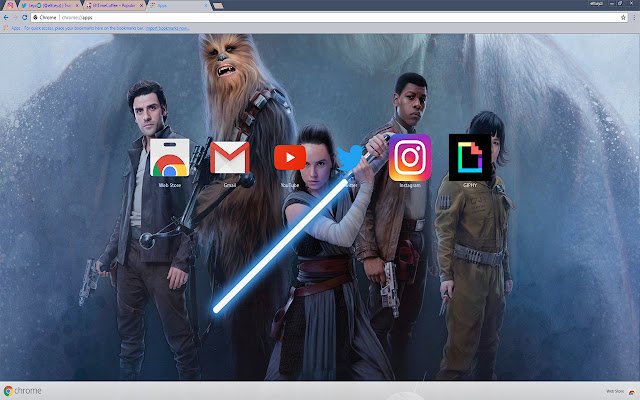Bookmark this page with the star
Image resolution: width=640 pixels, height=400 pixels.
point(623,18)
